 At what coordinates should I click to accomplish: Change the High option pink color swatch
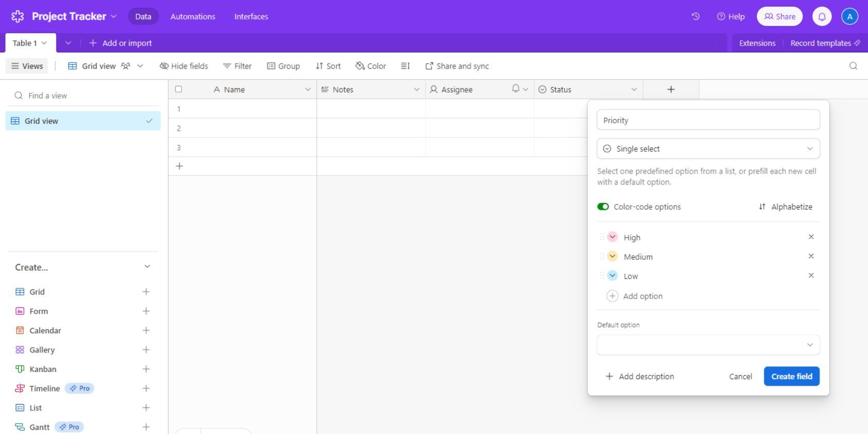click(612, 237)
